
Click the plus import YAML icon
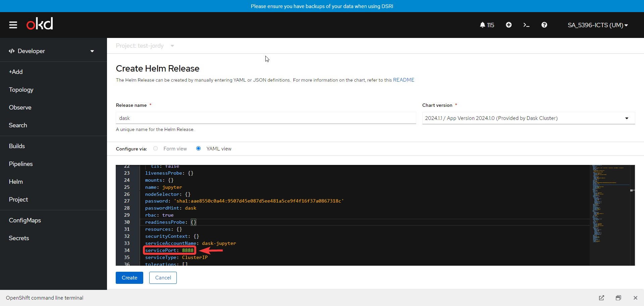[x=508, y=25]
